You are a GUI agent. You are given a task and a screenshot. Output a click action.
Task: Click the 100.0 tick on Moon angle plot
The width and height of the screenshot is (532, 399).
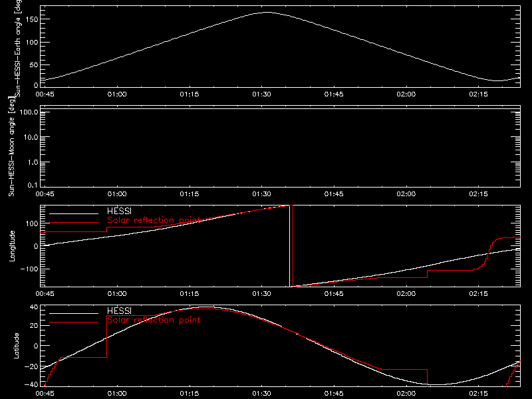(x=29, y=112)
